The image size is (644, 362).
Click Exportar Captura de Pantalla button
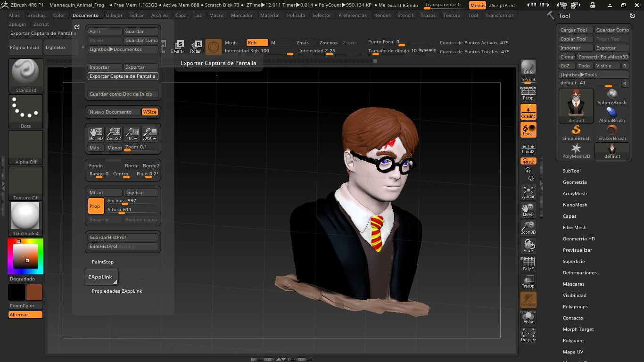click(x=123, y=76)
